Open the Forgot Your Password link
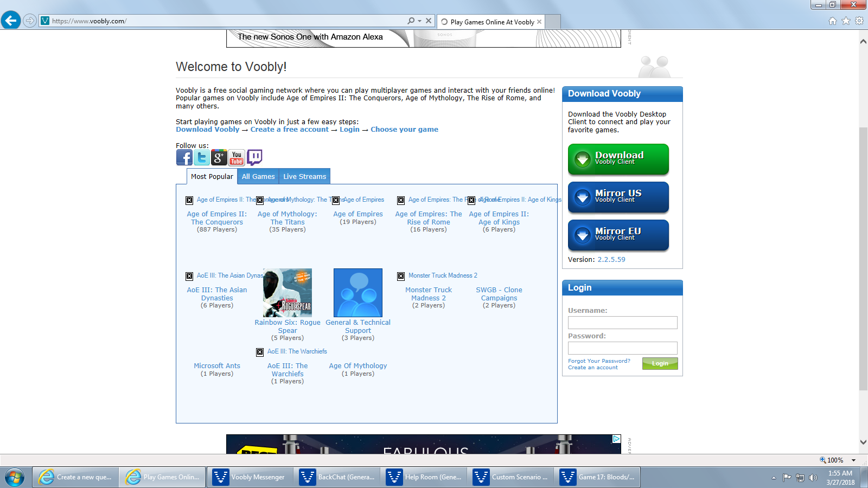The width and height of the screenshot is (868, 488). (599, 361)
